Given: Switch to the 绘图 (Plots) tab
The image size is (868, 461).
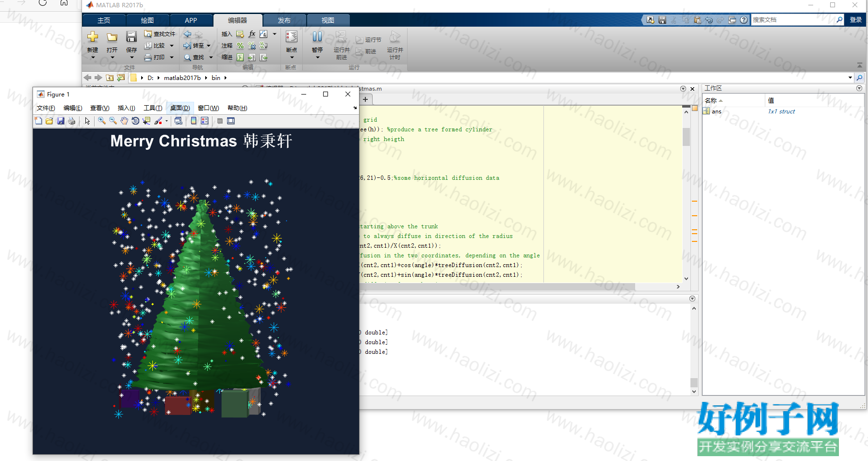Looking at the screenshot, I should point(147,20).
